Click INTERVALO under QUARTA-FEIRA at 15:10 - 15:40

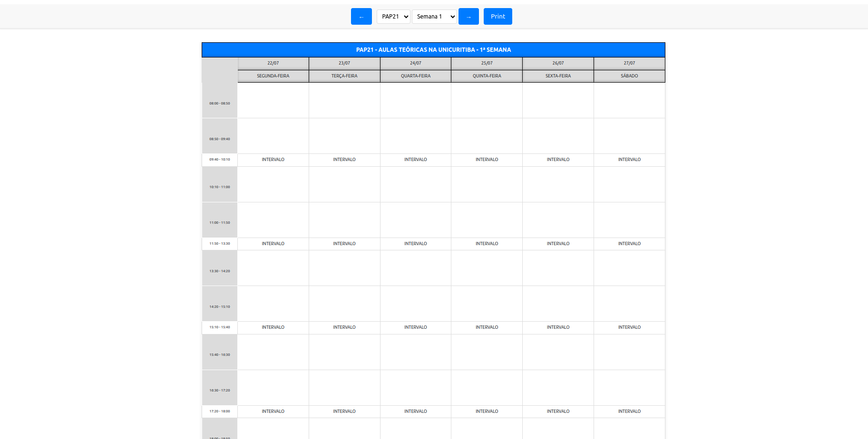[416, 327]
